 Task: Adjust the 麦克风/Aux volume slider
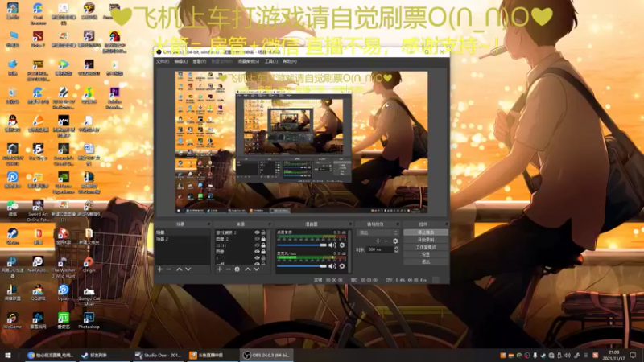point(302,266)
